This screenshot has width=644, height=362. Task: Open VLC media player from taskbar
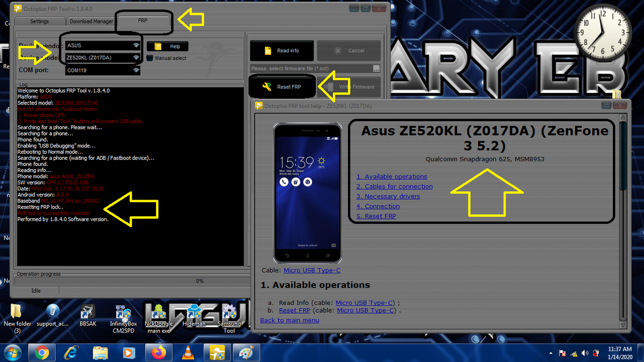[x=188, y=353]
